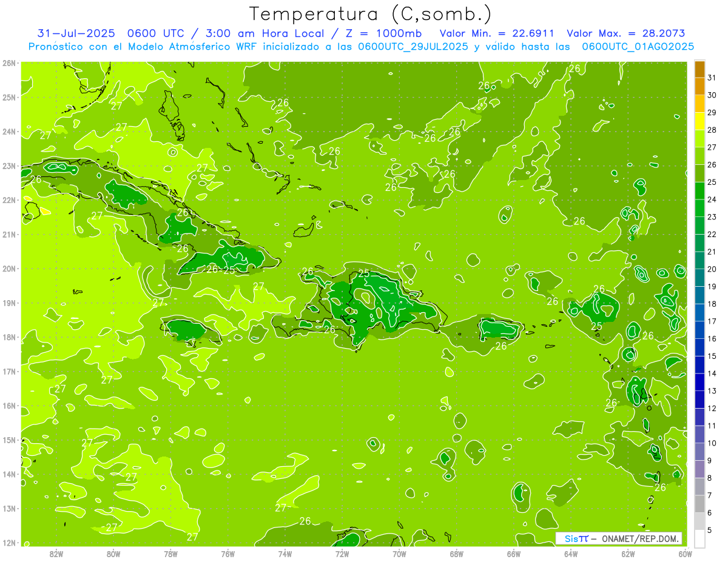The image size is (728, 562).
Task: Click the legend swatch between 26 and 27
Action: tap(700, 156)
